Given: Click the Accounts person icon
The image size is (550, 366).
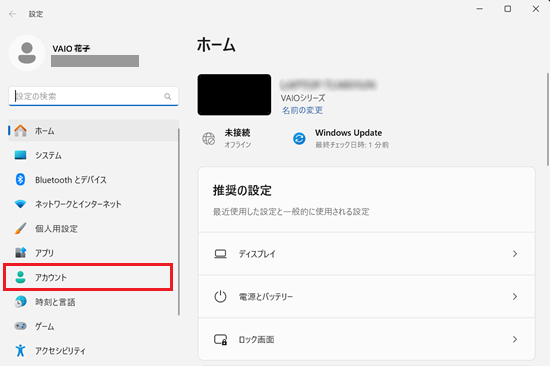Looking at the screenshot, I should tap(20, 277).
